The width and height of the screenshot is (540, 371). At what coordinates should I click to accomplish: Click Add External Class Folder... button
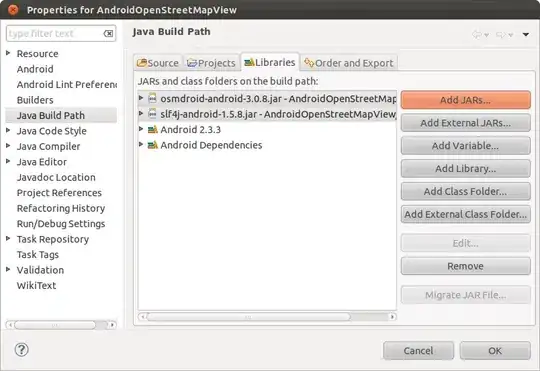(466, 214)
